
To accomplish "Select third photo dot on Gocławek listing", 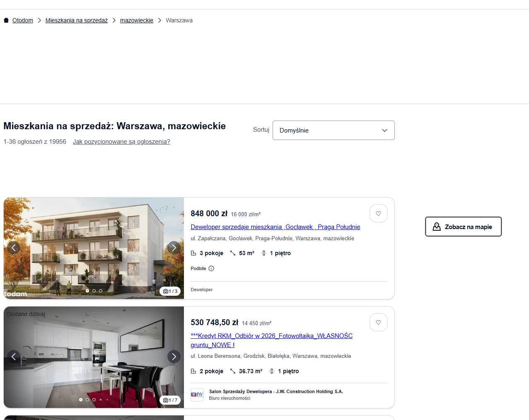I will 101,291.
